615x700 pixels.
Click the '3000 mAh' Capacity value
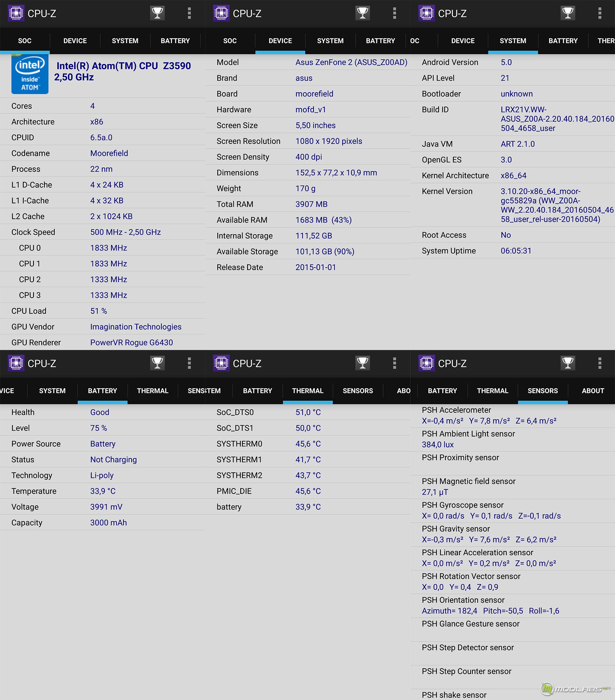click(108, 523)
